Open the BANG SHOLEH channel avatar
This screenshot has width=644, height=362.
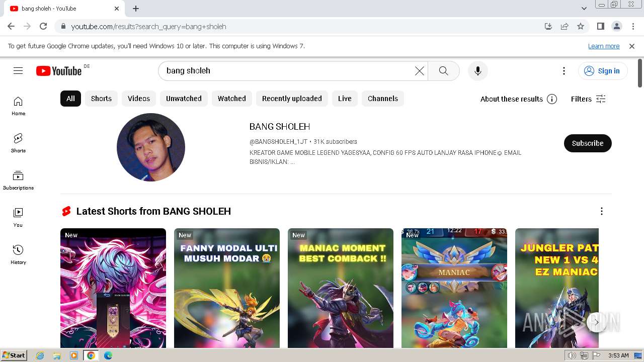tap(151, 147)
